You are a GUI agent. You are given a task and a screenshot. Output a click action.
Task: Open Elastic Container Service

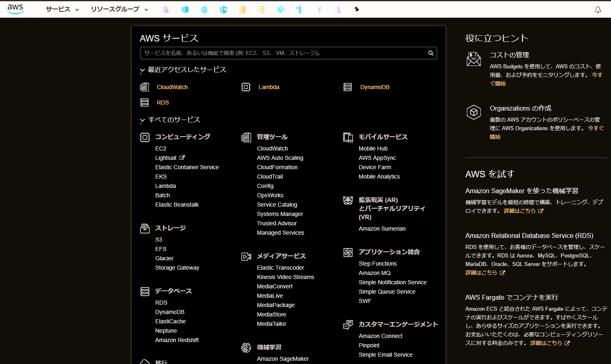(187, 167)
